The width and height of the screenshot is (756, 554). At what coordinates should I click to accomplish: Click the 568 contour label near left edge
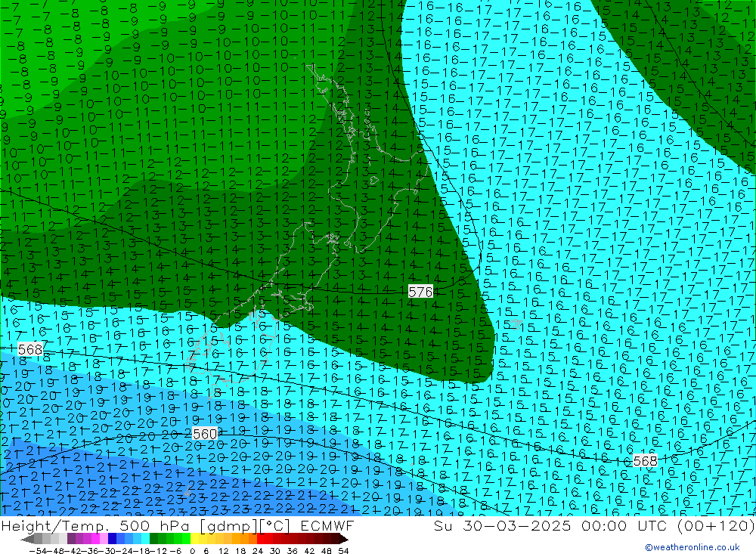(x=30, y=349)
